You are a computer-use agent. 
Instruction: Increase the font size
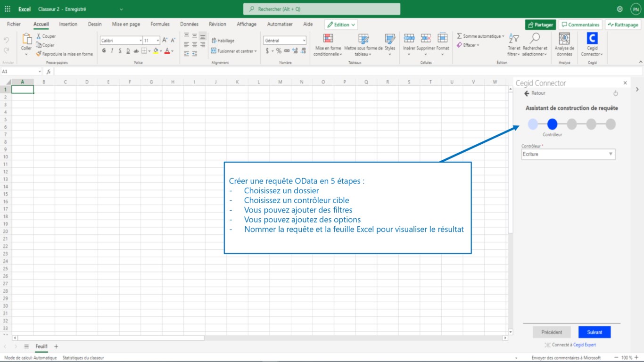click(165, 41)
